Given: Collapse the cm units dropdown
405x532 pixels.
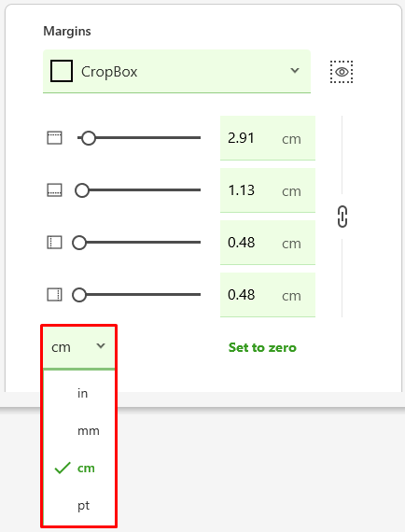Looking at the screenshot, I should tap(78, 347).
